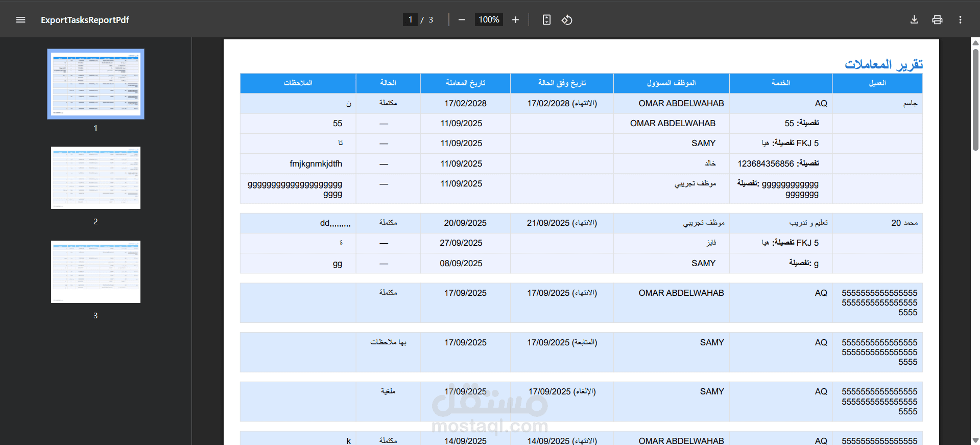Click the الموظف المسؤول column header
The height and width of the screenshot is (445, 980).
671,83
